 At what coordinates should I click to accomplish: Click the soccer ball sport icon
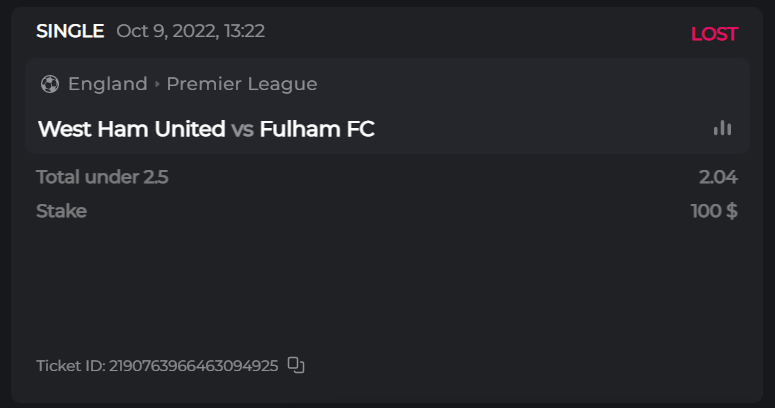click(50, 84)
